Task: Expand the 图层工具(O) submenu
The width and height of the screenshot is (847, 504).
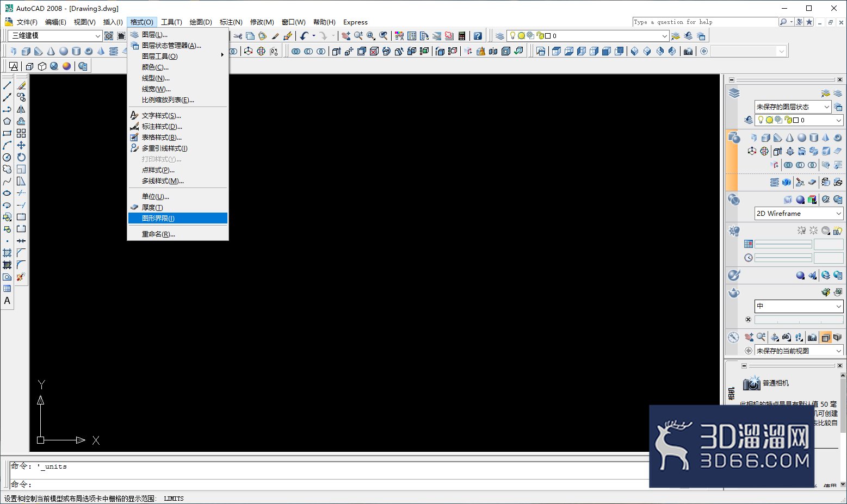Action: (x=178, y=56)
